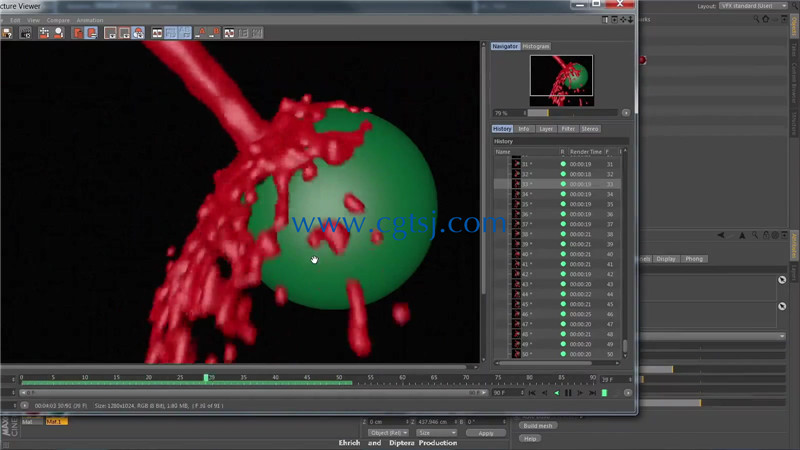This screenshot has width=800, height=450.
Task: Click the current frame field showing 29 F
Action: 616,380
